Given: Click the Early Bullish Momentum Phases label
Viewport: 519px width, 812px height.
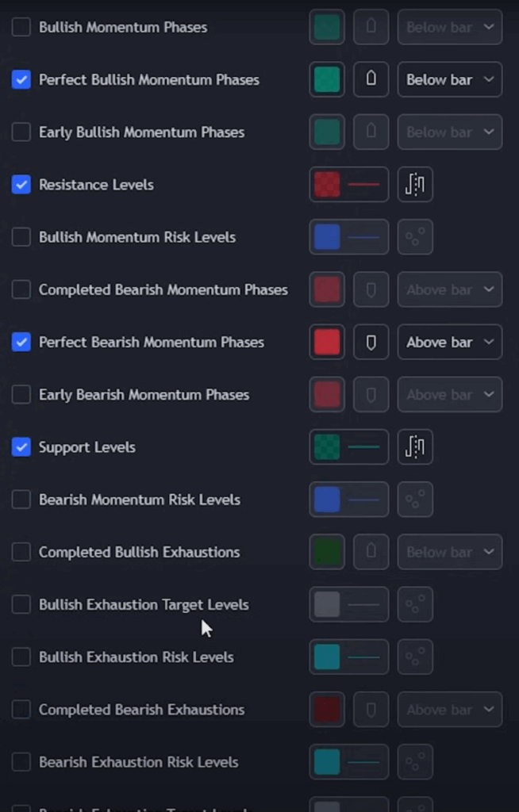Looking at the screenshot, I should [x=141, y=132].
